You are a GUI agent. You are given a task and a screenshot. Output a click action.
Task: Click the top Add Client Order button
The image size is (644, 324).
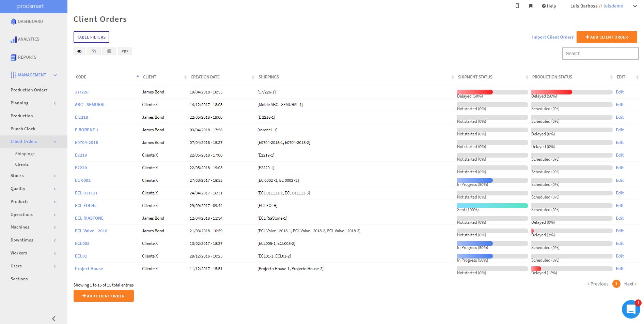[607, 37]
